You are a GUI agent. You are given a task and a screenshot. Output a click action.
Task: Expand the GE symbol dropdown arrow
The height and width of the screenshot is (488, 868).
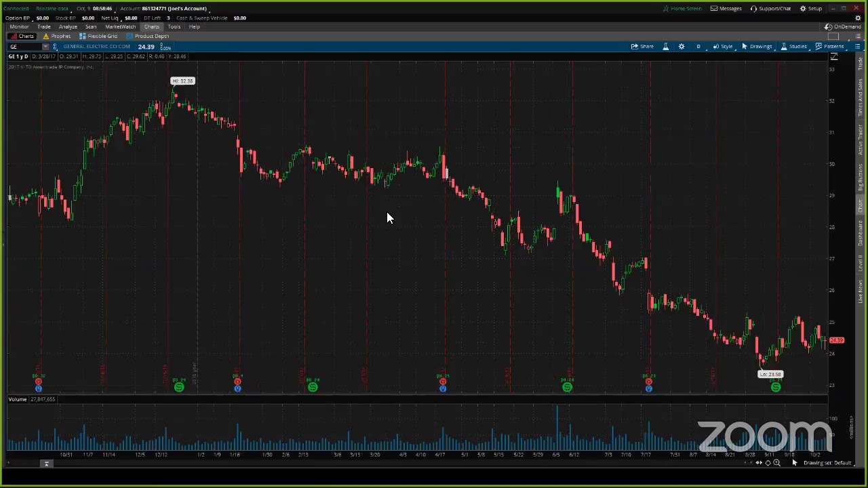pos(45,47)
